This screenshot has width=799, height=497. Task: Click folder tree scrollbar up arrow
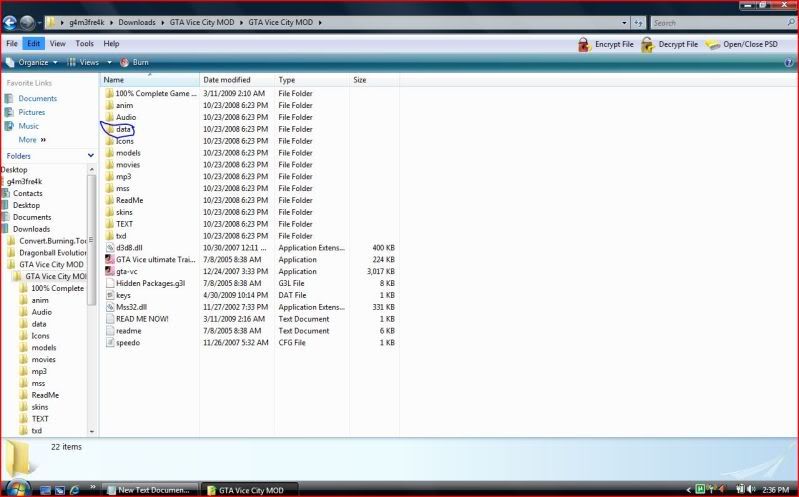92,169
